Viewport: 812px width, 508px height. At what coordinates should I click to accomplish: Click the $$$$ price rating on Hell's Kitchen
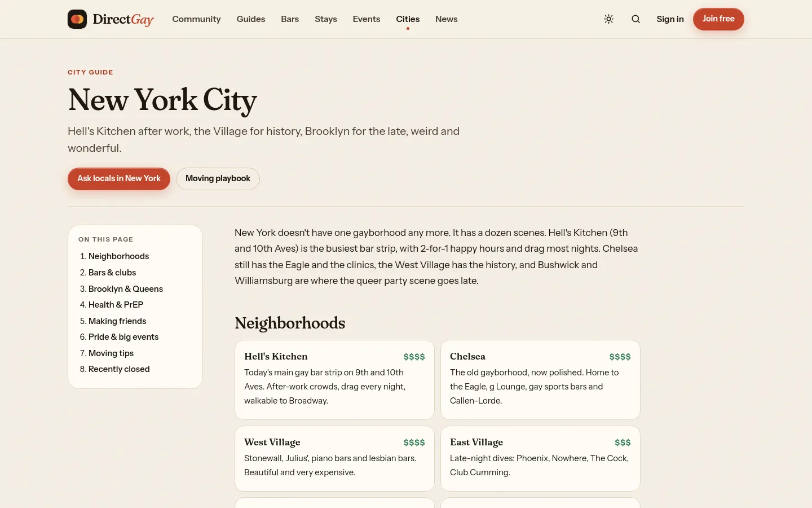tap(414, 357)
